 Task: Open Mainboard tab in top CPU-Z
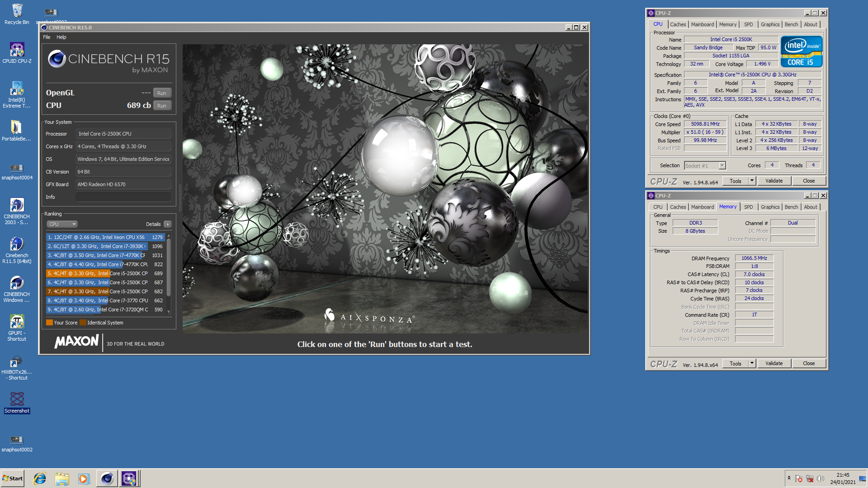[x=703, y=24]
